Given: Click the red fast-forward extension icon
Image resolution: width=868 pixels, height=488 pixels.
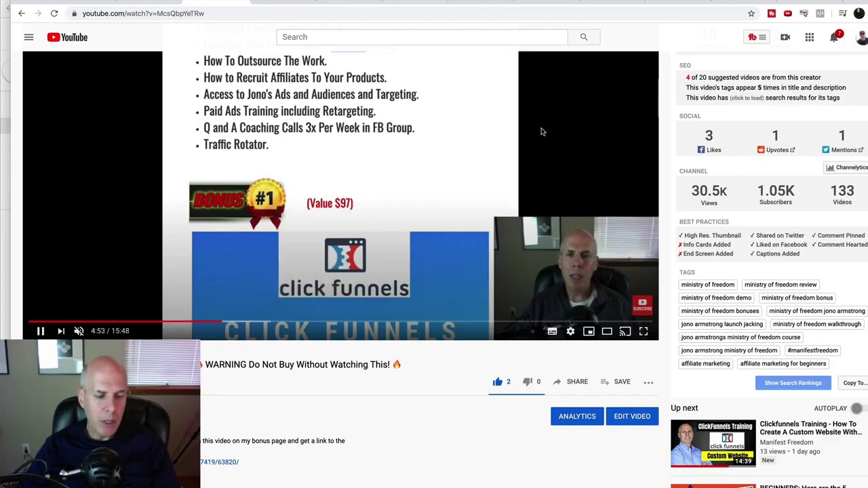Looking at the screenshot, I should coord(787,13).
